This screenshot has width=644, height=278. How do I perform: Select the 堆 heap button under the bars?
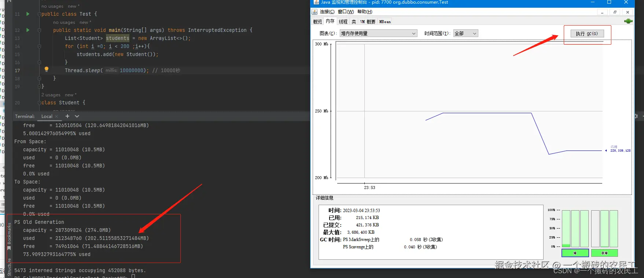pyautogui.click(x=575, y=253)
